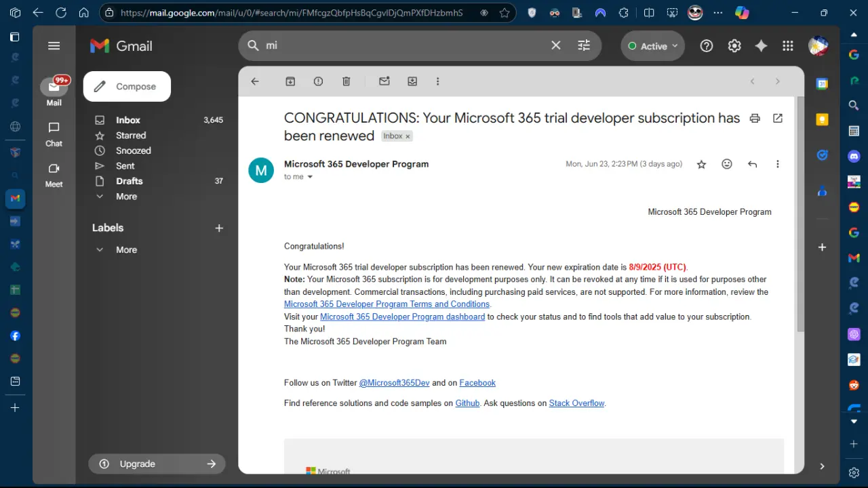Refresh the browser page
The height and width of the screenshot is (488, 868).
tap(60, 13)
